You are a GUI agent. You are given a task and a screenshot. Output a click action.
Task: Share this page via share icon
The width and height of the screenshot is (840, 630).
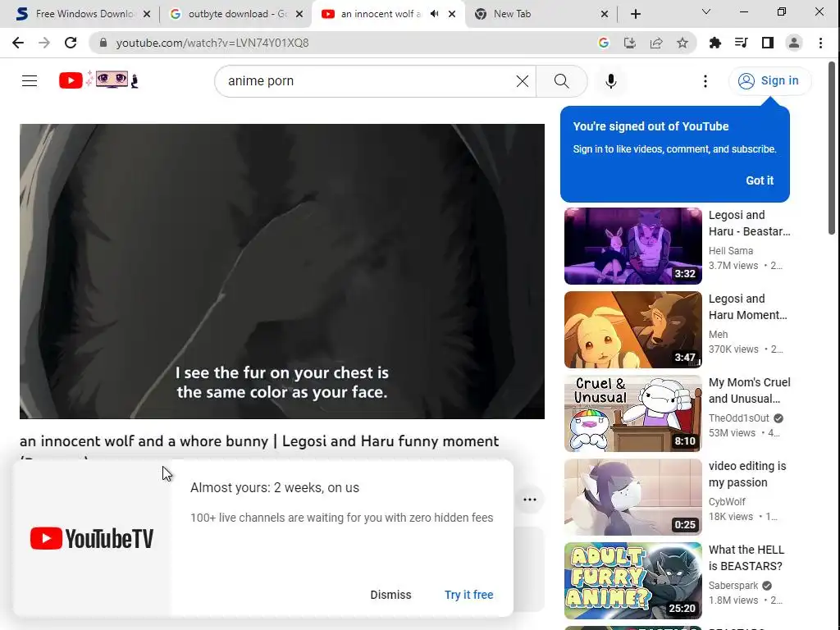655,43
